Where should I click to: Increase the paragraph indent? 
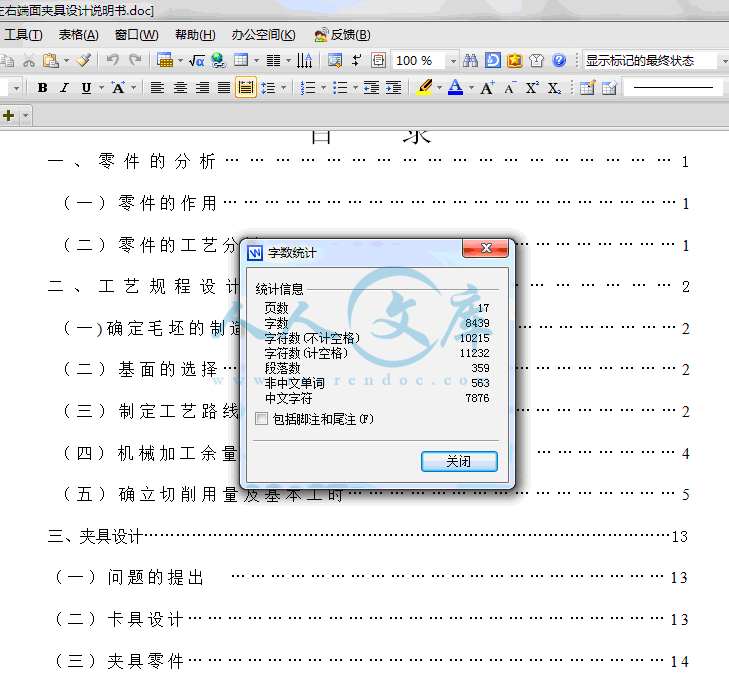point(393,87)
